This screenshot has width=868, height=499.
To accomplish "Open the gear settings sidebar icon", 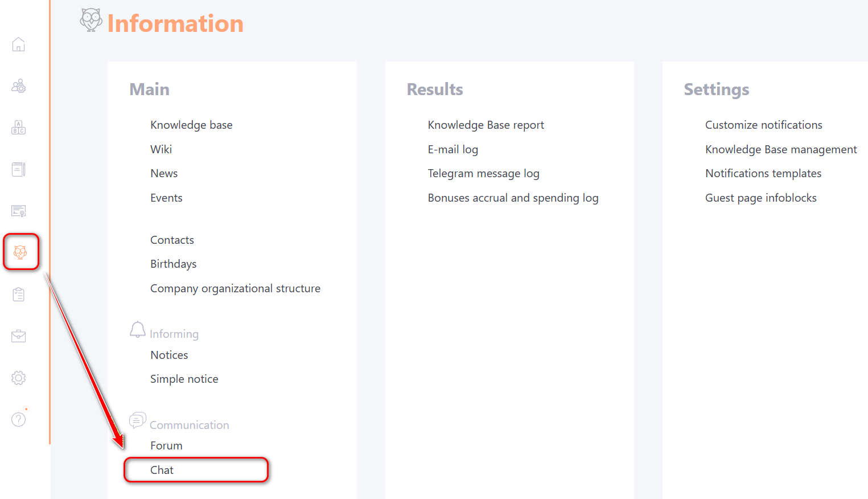I will [19, 378].
